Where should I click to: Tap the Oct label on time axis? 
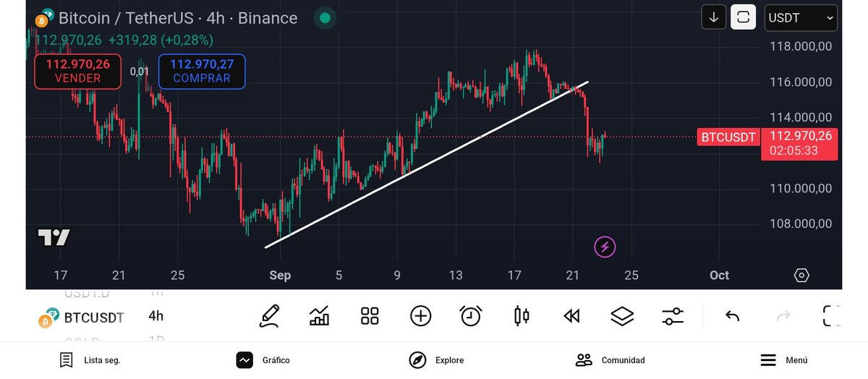click(719, 275)
